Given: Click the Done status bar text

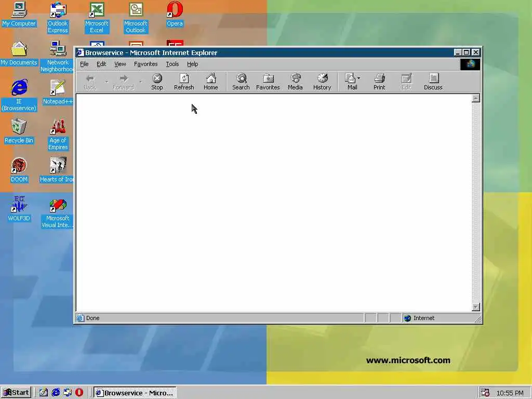Looking at the screenshot, I should 92,318.
